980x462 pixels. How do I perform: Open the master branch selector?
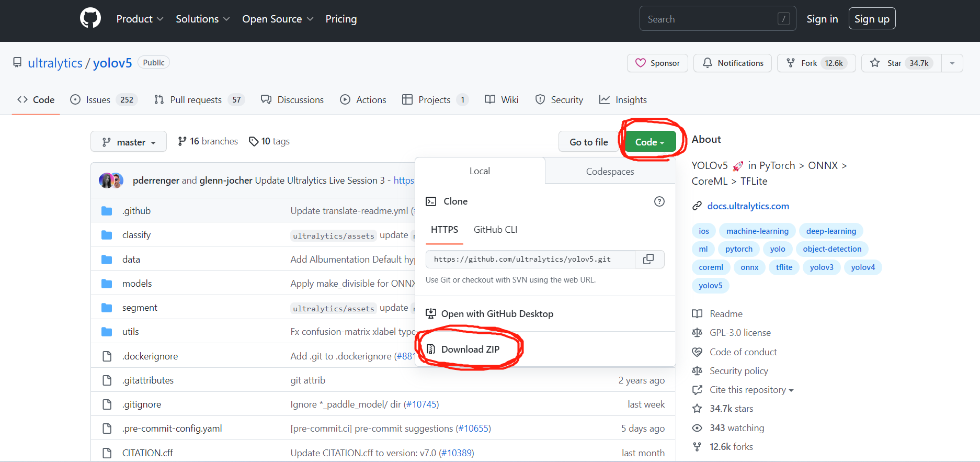click(129, 142)
